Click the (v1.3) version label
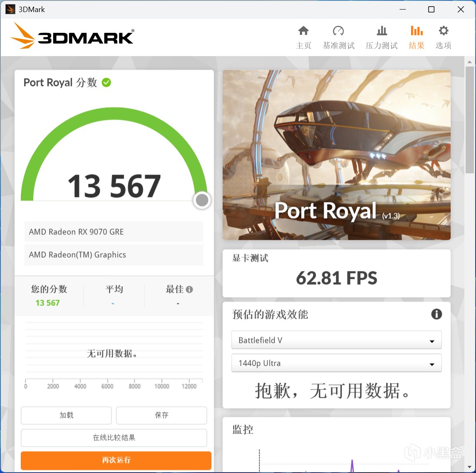Image resolution: width=476 pixels, height=473 pixels. click(x=391, y=216)
